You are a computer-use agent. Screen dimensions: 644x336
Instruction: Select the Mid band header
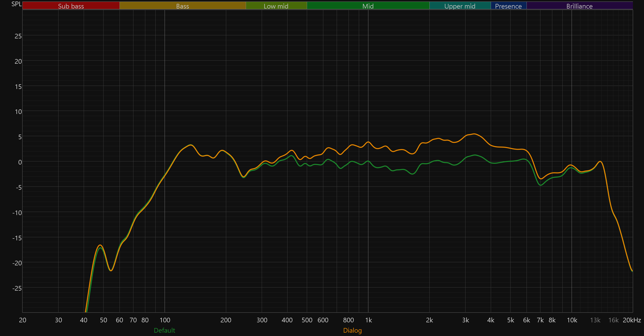368,6
